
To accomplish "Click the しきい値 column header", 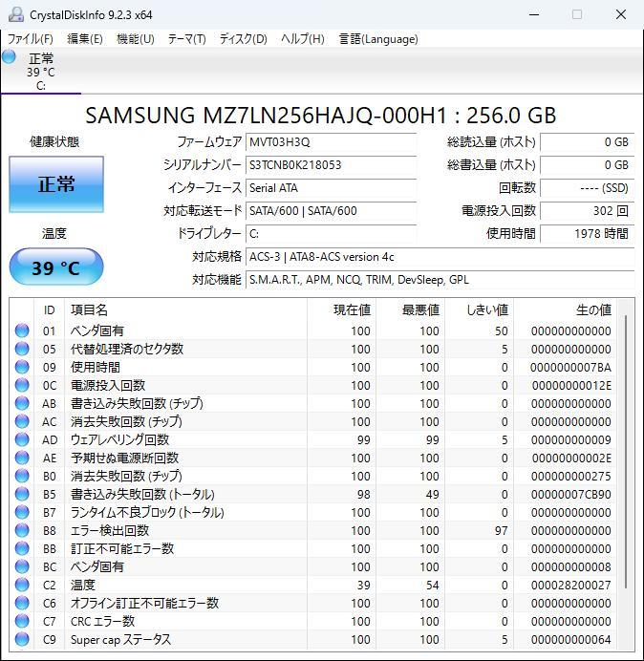I will coord(479,309).
